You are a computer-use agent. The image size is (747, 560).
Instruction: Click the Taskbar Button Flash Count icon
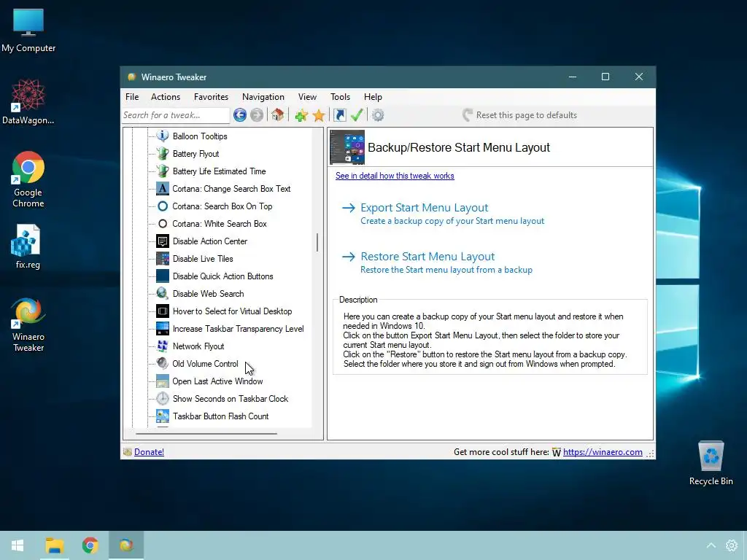pos(163,416)
